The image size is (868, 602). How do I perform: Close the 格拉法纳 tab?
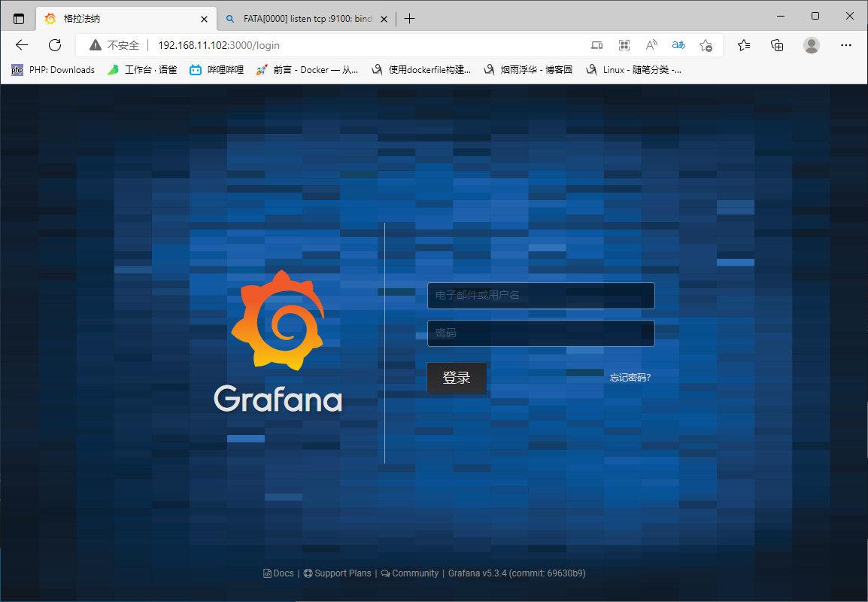click(205, 19)
